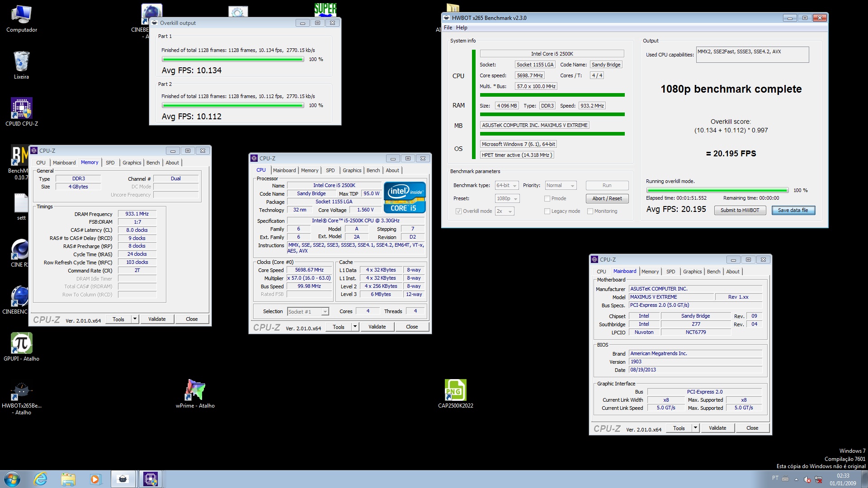Click the MAXIMUS V EXTREME model field
Image resolution: width=868 pixels, height=488 pixels.
(x=671, y=297)
